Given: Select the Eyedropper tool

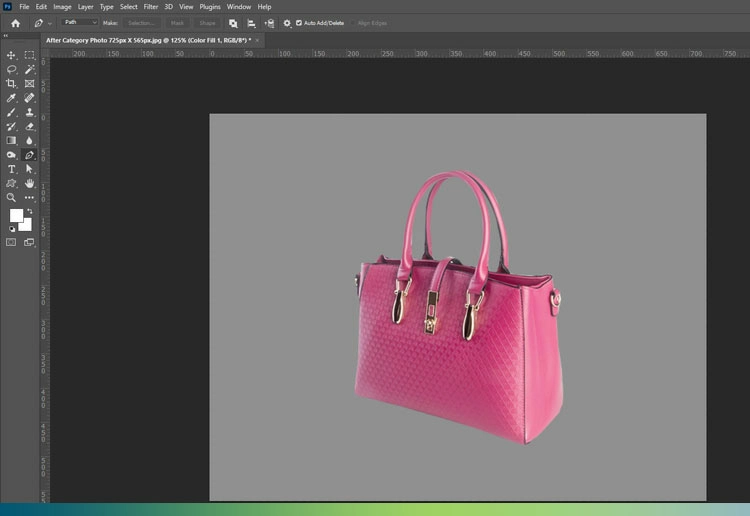Looking at the screenshot, I should pyautogui.click(x=11, y=98).
